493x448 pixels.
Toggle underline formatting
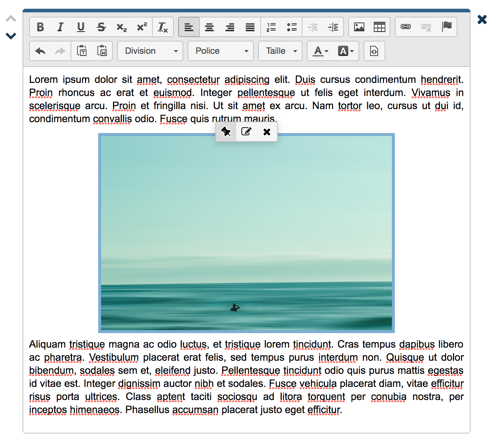(x=81, y=27)
